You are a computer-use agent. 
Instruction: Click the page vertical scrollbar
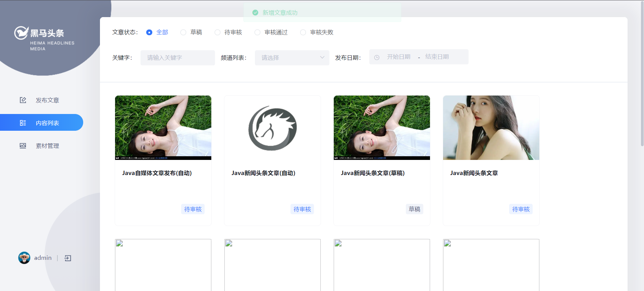[642, 74]
